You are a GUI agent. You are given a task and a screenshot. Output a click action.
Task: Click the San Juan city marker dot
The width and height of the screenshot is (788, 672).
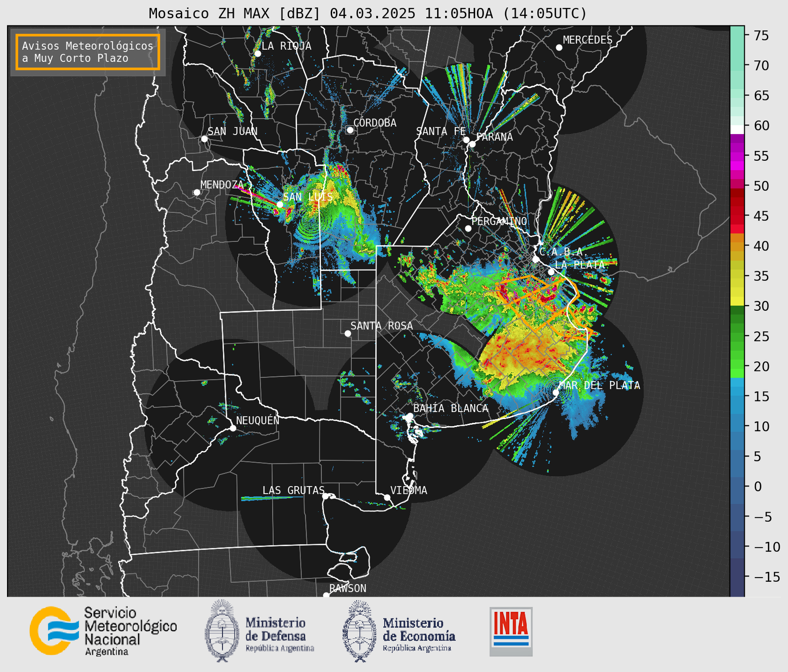click(x=204, y=139)
